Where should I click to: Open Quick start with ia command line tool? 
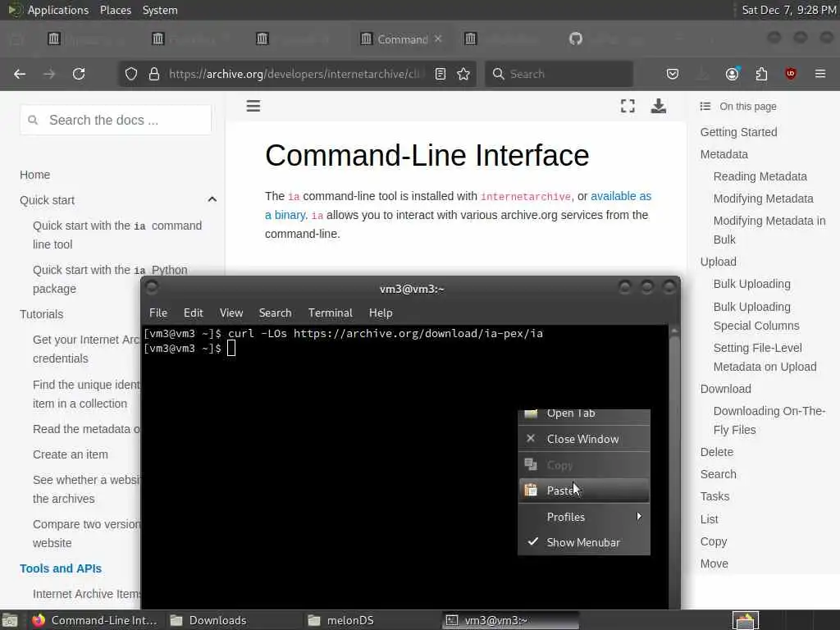[x=116, y=235]
